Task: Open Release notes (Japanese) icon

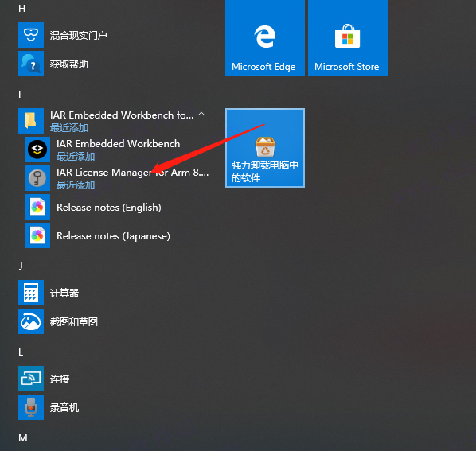Action: [x=37, y=235]
